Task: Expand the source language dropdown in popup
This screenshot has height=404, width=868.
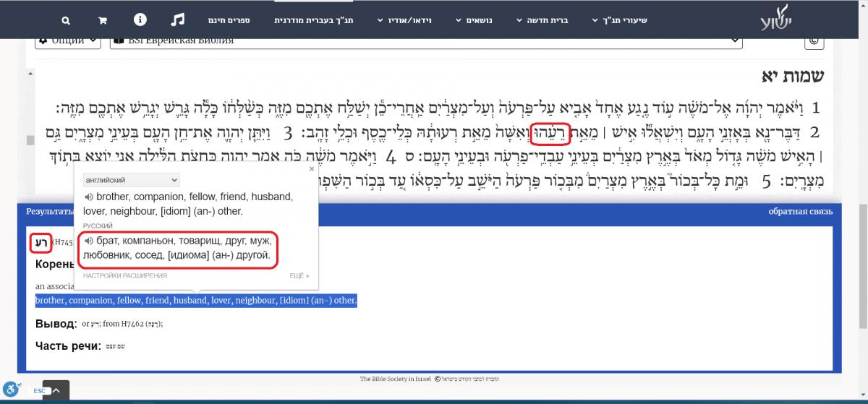Action: pyautogui.click(x=131, y=179)
